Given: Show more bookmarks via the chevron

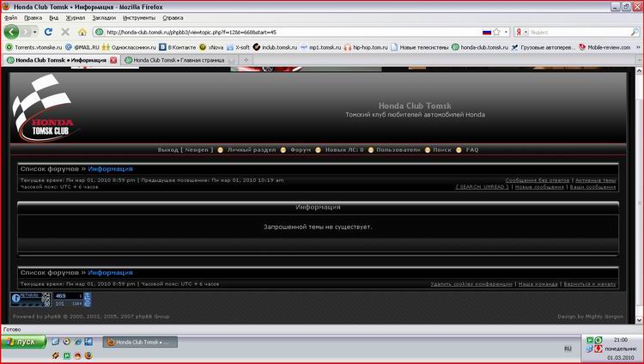Looking at the screenshot, I should 638,47.
